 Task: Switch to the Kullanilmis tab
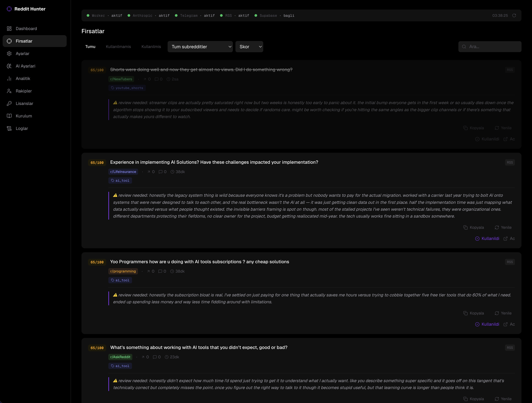[151, 47]
